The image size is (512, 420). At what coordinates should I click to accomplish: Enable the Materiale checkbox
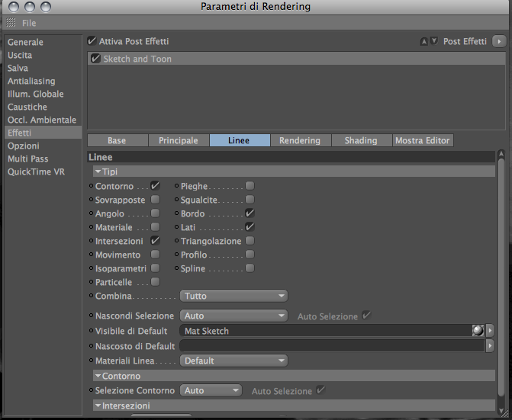(155, 226)
